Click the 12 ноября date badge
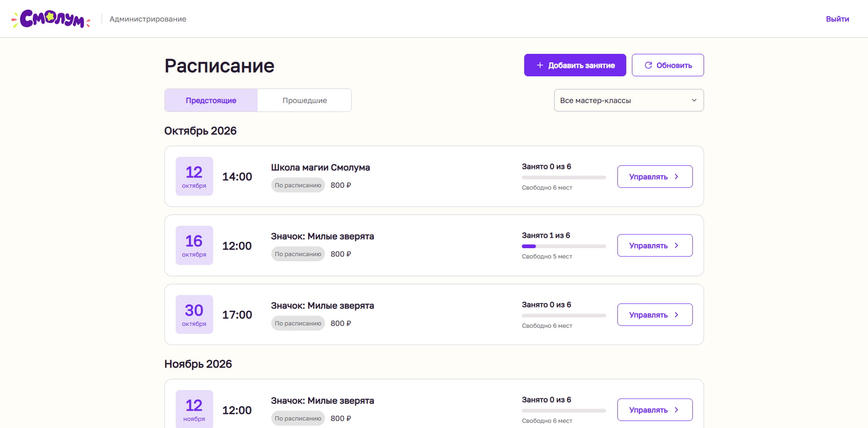Viewport: 868px width, 428px height. coord(194,409)
